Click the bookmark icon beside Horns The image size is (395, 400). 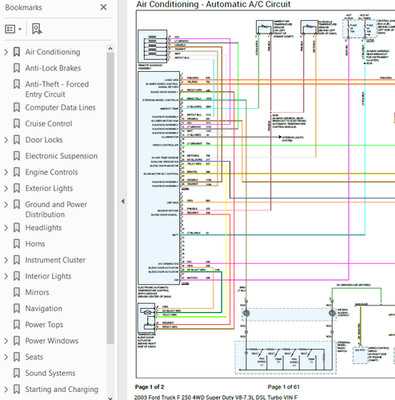tap(16, 244)
